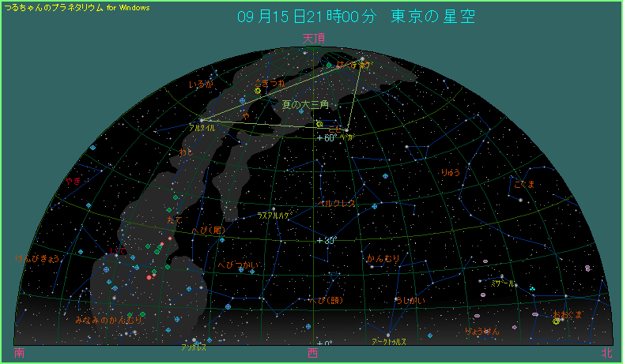The width and height of the screenshot is (623, 364).
Task: Click the ミザール star label
Action: pos(502,282)
